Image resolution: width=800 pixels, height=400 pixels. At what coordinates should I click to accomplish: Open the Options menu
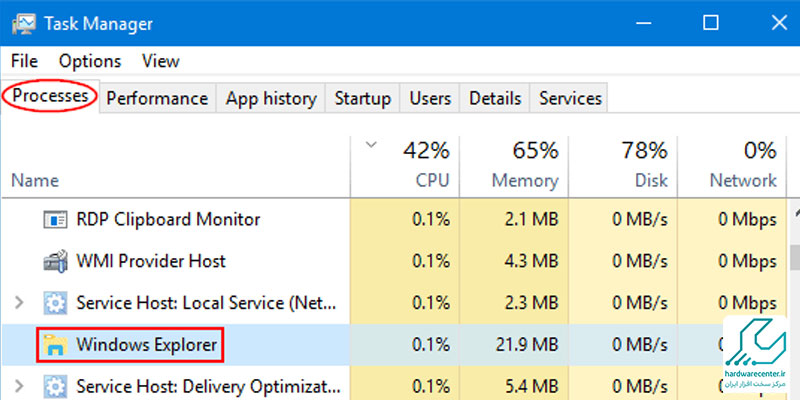90,61
